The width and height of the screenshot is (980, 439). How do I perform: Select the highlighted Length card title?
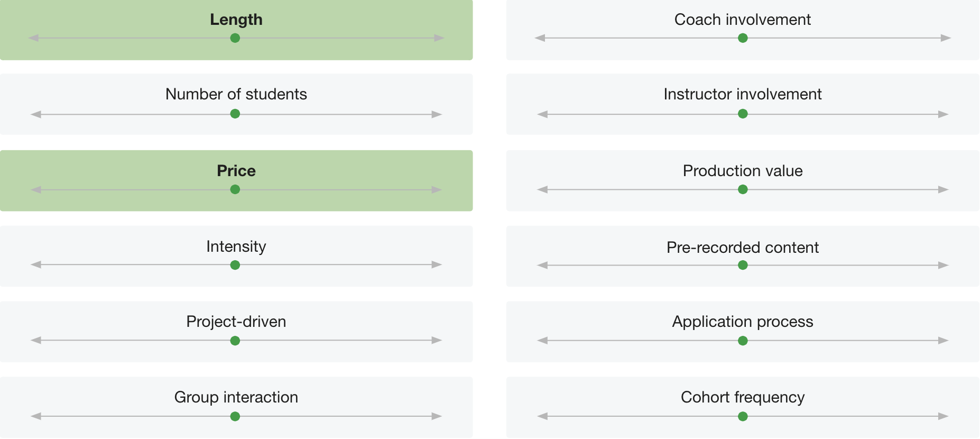pyautogui.click(x=236, y=20)
